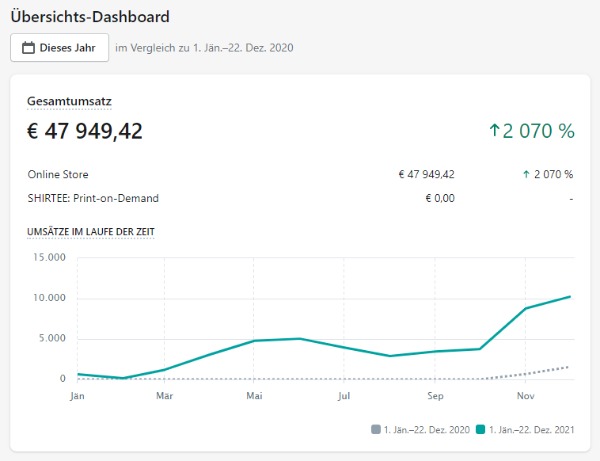Select the SHIRTEE: Print-on-Demand channel row
600x461 pixels.
coord(93,198)
